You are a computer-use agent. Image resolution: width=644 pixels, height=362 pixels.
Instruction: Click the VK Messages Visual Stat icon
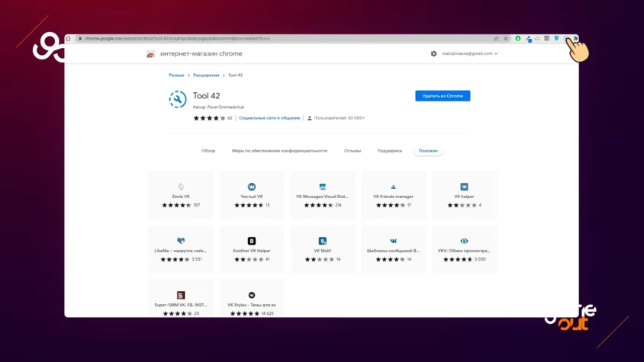coord(323,187)
